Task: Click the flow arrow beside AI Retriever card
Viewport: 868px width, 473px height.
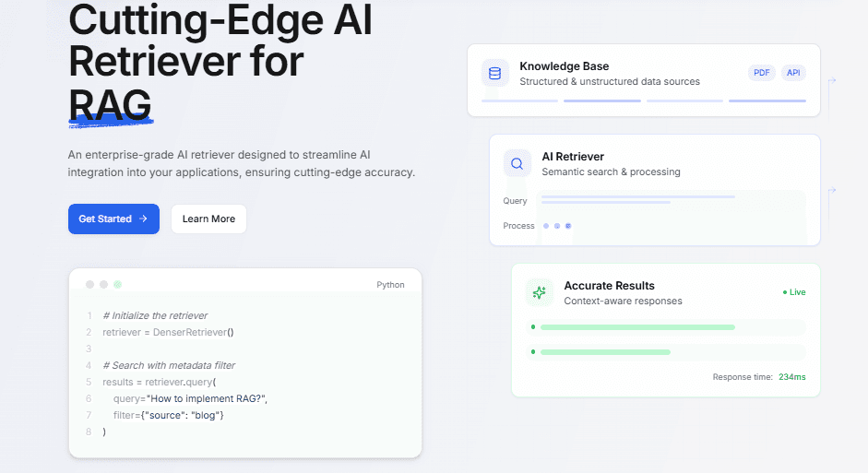Action: point(831,190)
